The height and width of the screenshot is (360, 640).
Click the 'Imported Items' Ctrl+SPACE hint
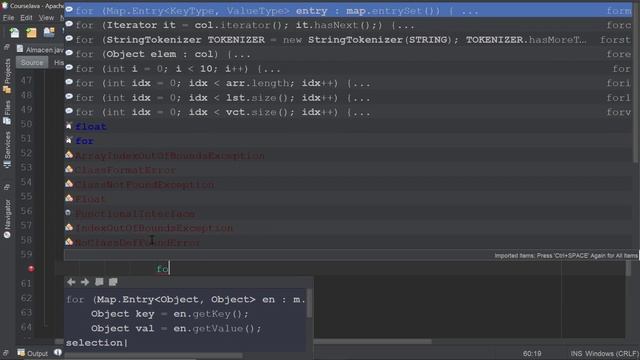coord(566,256)
